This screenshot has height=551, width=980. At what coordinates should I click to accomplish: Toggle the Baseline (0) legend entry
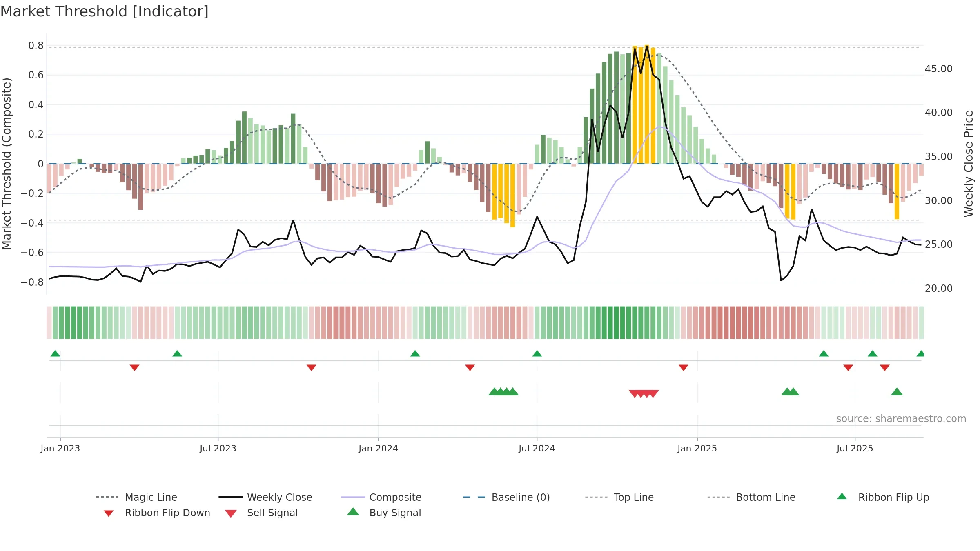click(506, 497)
